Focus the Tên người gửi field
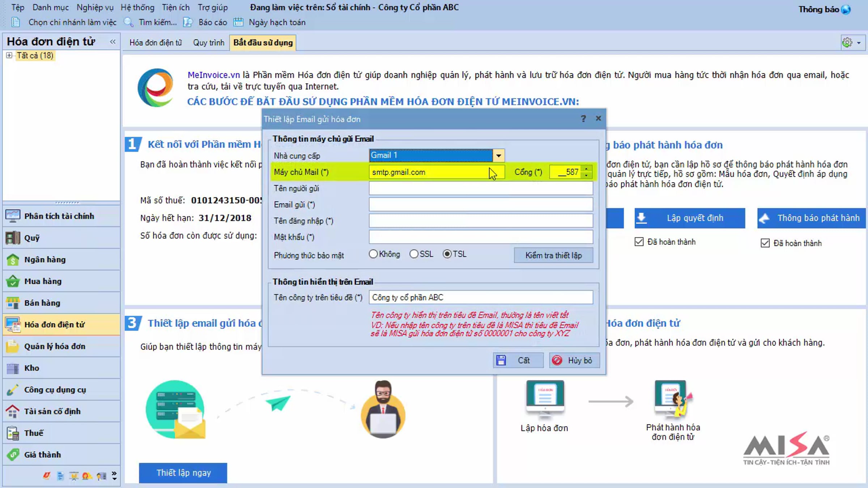Viewport: 868px width, 488px height. (x=481, y=188)
